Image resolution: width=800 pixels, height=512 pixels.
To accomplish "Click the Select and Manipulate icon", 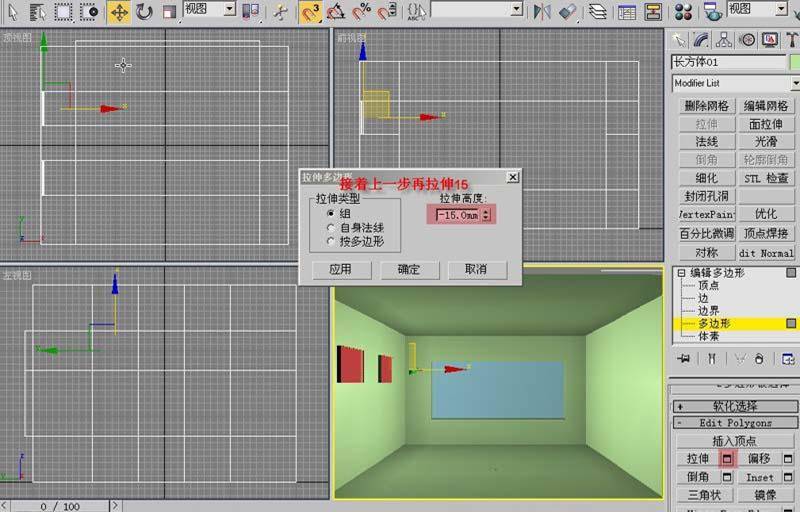I will tap(280, 12).
